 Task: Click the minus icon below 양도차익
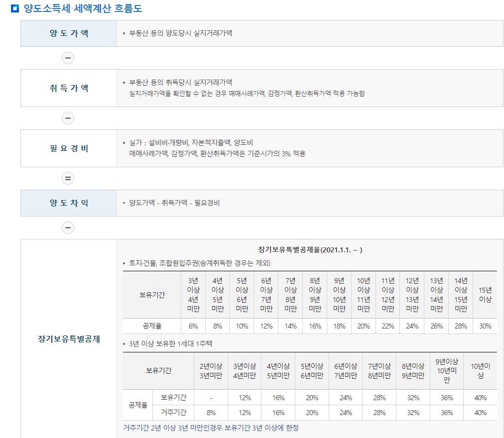pyautogui.click(x=68, y=227)
